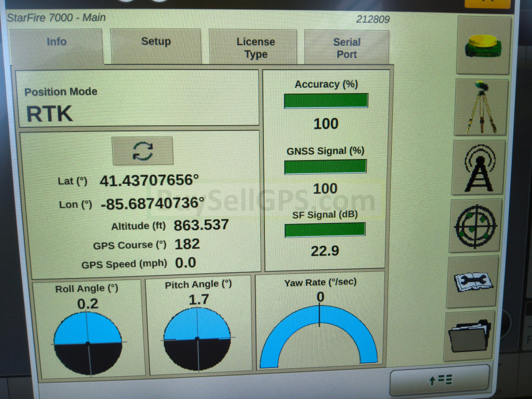Select the Accuracy (%) green bar

tap(326, 101)
